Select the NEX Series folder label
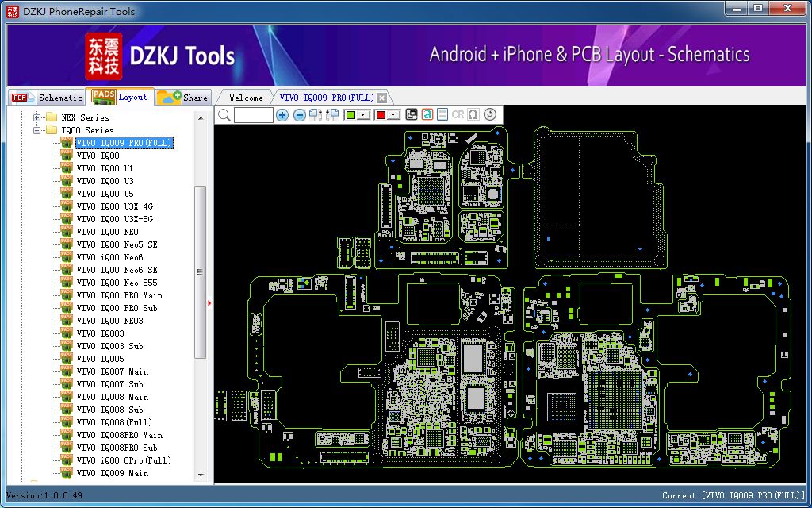The width and height of the screenshot is (812, 508). click(x=86, y=117)
